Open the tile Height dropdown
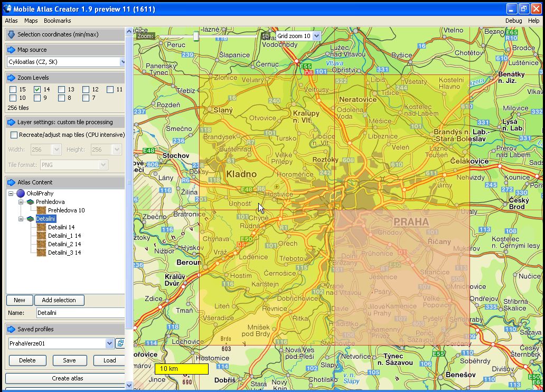The height and width of the screenshot is (392, 545). [117, 150]
